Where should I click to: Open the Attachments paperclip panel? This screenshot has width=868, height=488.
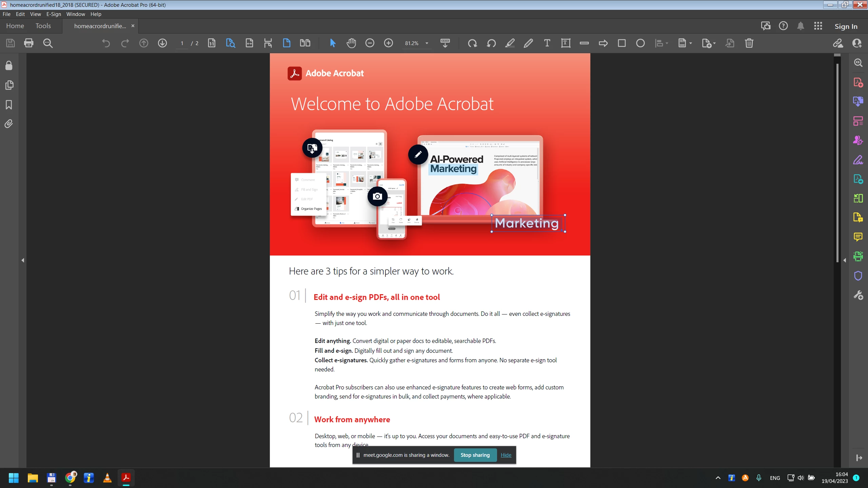9,124
